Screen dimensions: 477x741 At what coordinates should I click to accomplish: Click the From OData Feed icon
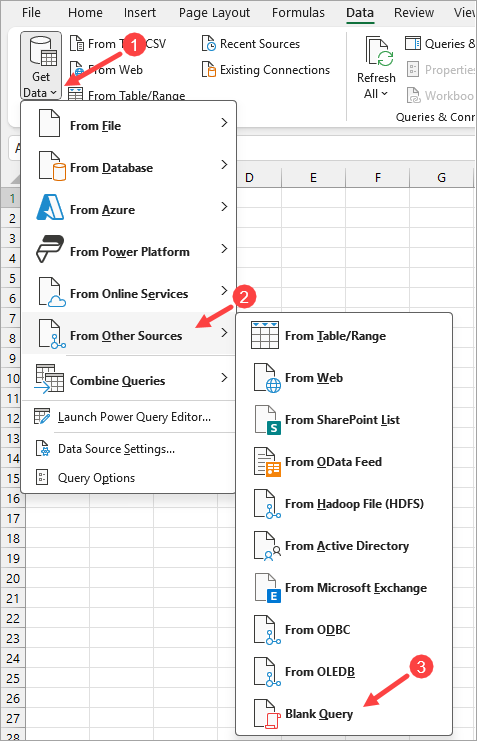click(x=268, y=462)
